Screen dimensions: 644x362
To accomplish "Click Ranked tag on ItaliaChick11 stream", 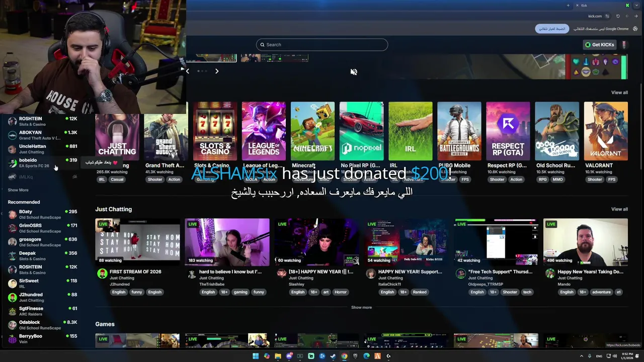I will coord(420,292).
